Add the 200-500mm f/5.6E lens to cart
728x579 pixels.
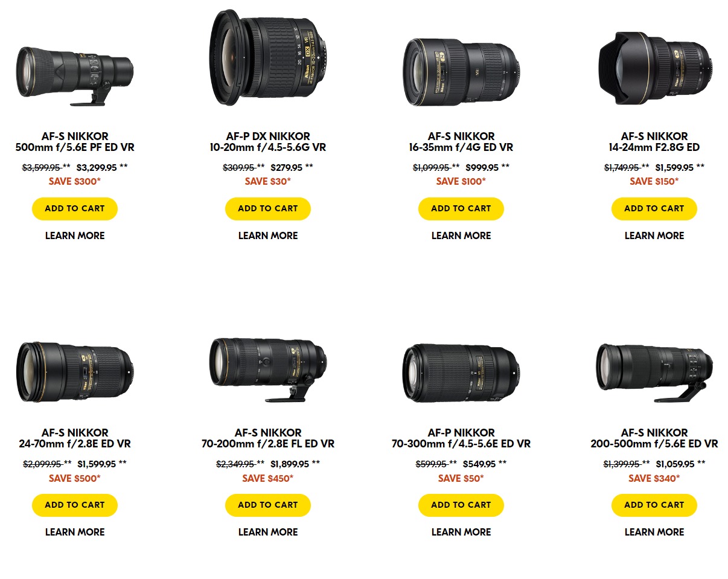(654, 505)
